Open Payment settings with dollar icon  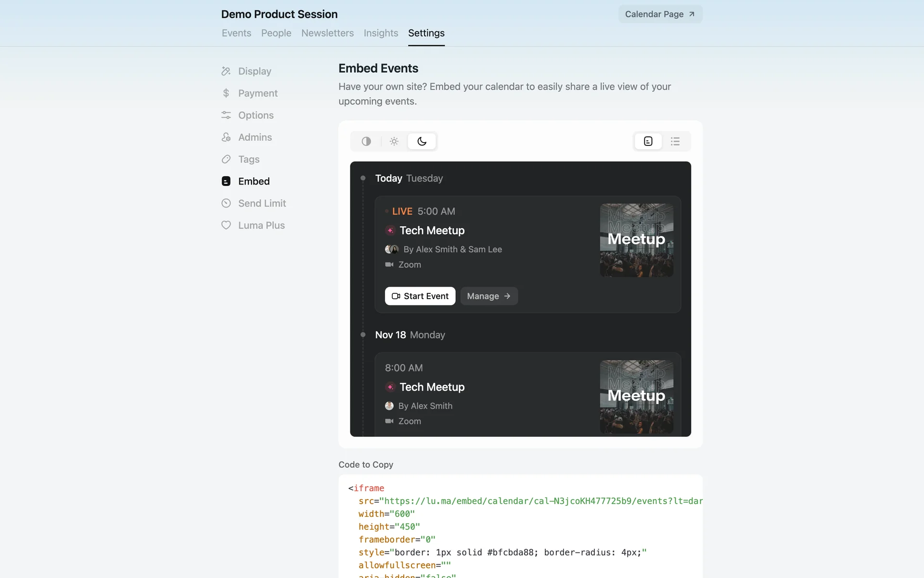coord(257,93)
